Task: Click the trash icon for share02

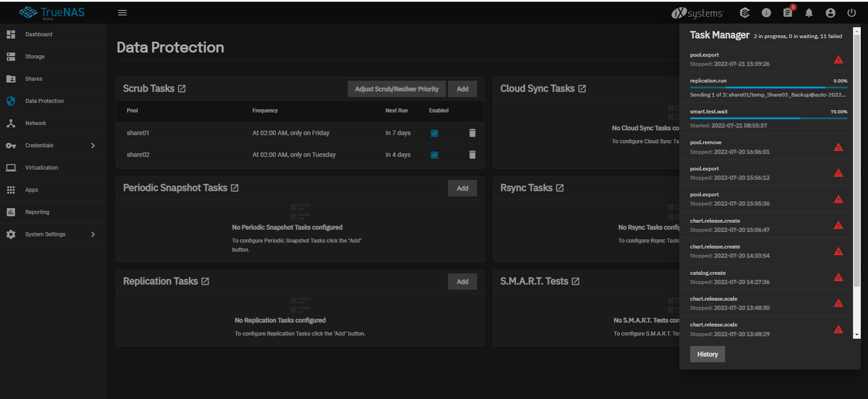Action: (472, 155)
